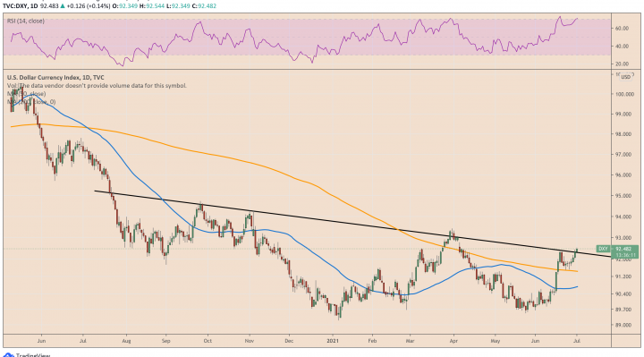The width and height of the screenshot is (644, 357).
Task: Click the 60.00 RSI axis label
Action: click(x=623, y=29)
